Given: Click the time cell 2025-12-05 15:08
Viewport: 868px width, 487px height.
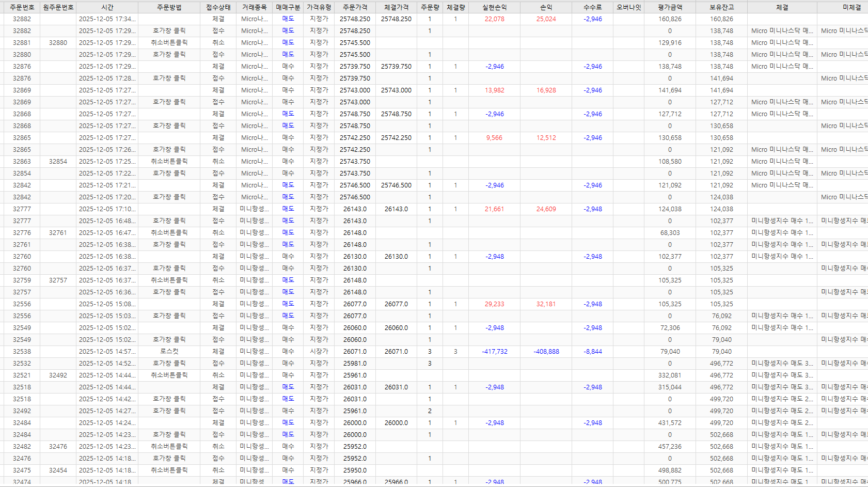Looking at the screenshot, I should pos(107,304).
